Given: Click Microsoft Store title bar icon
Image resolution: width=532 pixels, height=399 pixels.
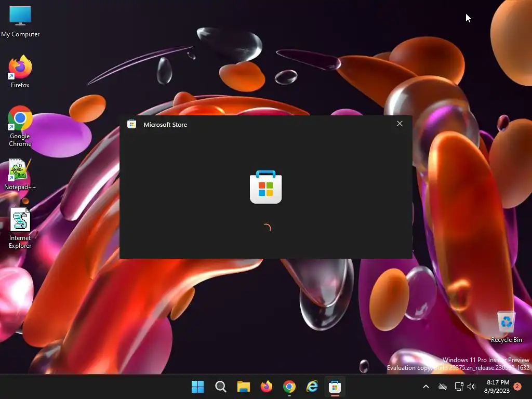Looking at the screenshot, I should tap(131, 124).
